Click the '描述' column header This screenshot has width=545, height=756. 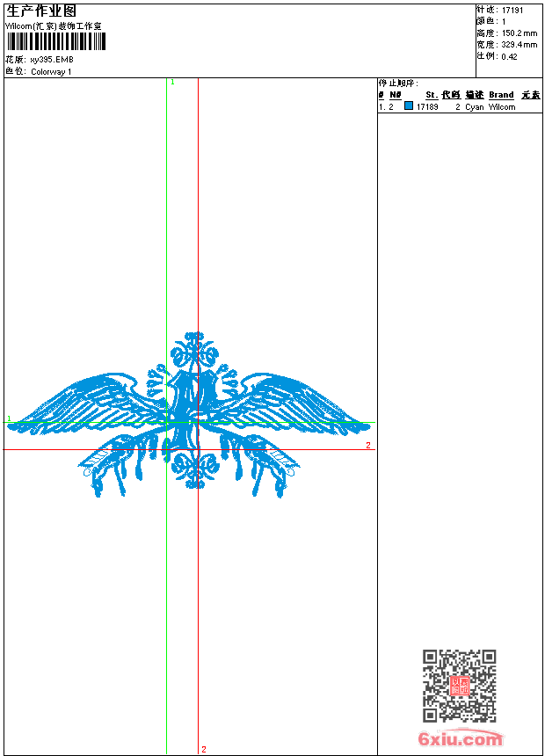(475, 95)
